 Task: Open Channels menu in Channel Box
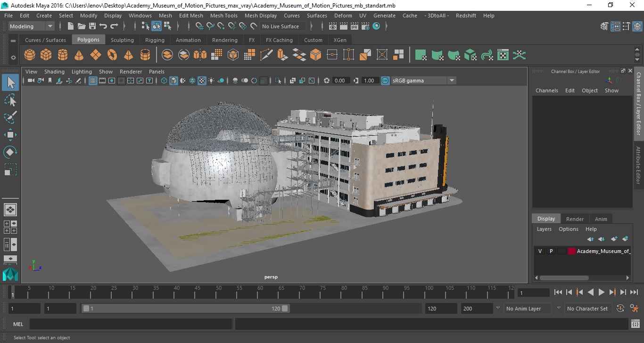546,90
